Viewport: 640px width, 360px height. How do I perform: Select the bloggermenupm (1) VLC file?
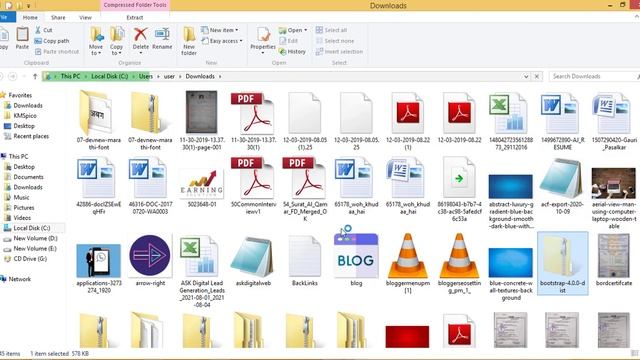(407, 263)
